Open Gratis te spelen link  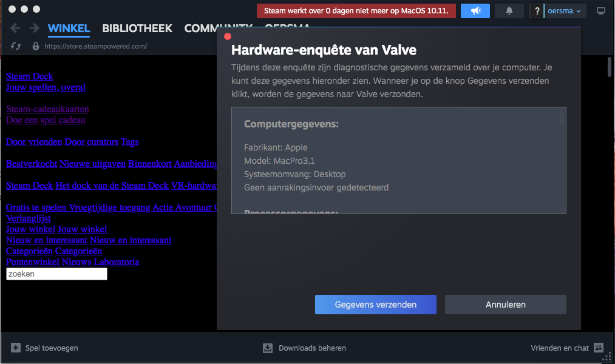coord(36,207)
